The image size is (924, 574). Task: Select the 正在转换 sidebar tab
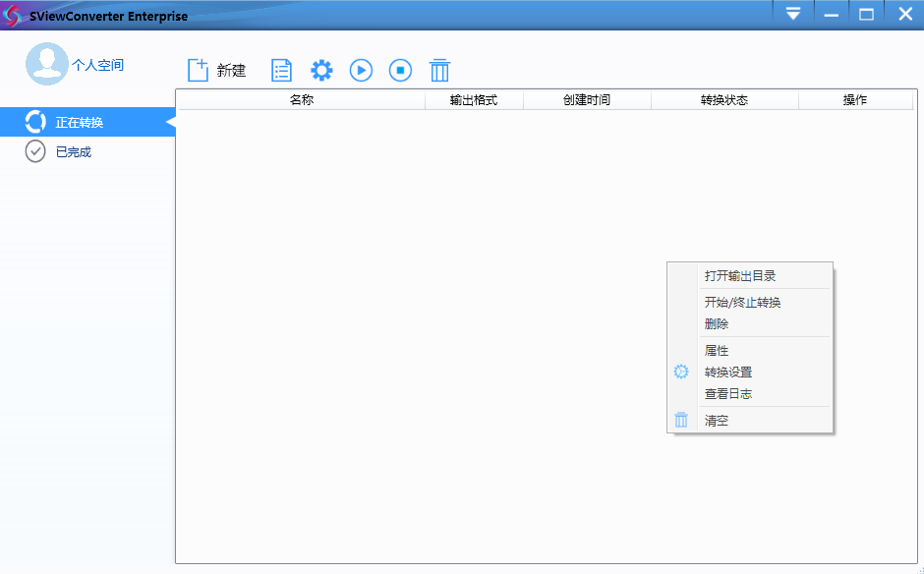[x=87, y=122]
